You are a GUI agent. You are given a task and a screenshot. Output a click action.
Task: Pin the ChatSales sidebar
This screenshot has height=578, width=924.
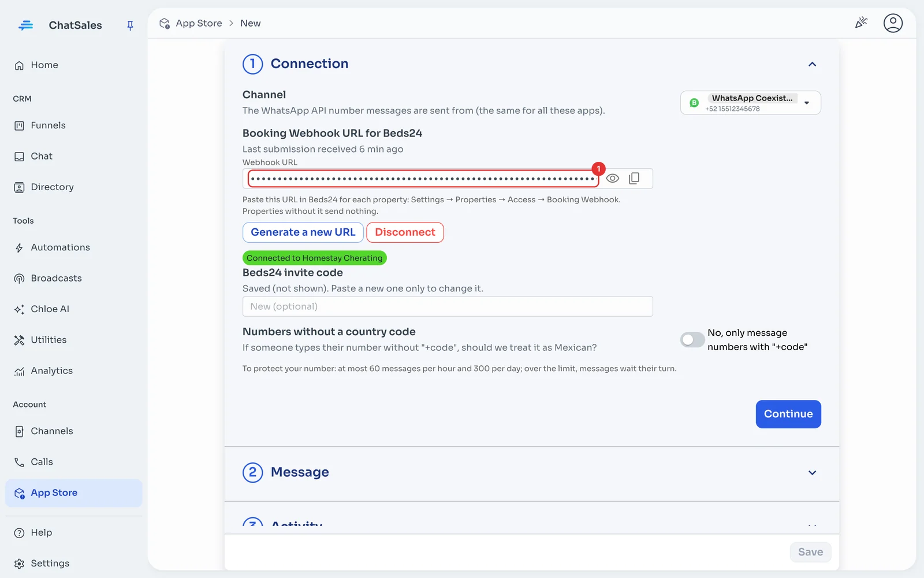130,25
